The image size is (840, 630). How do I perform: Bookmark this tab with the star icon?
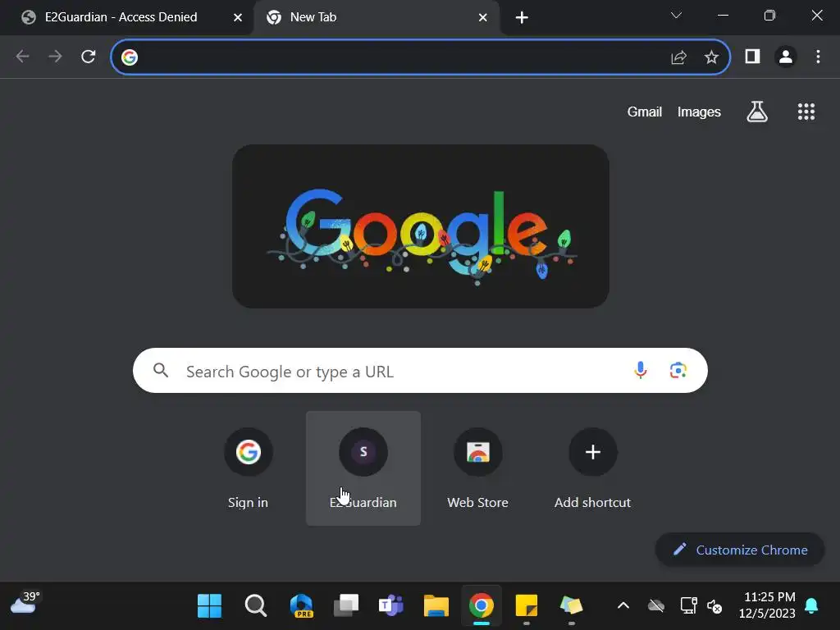click(x=711, y=57)
